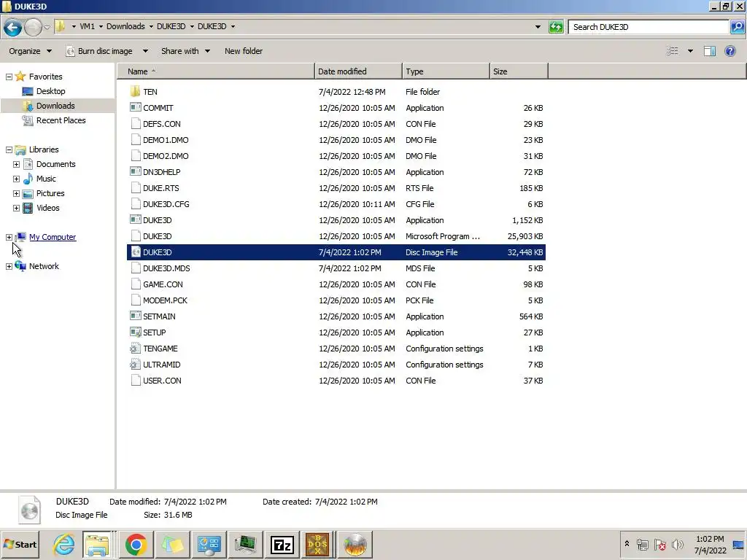Click the burning disc app taskbar icon

pos(355,544)
